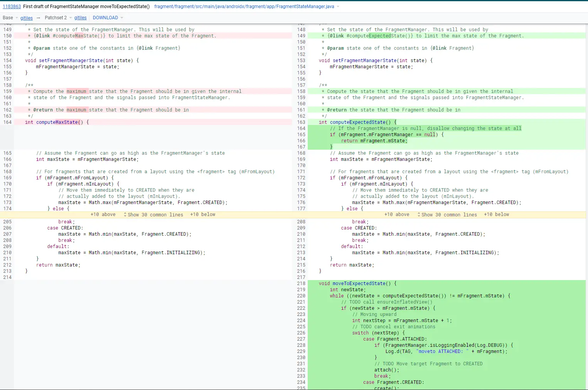Show +10 above lines in left pane
The image size is (588, 390).
(103, 214)
